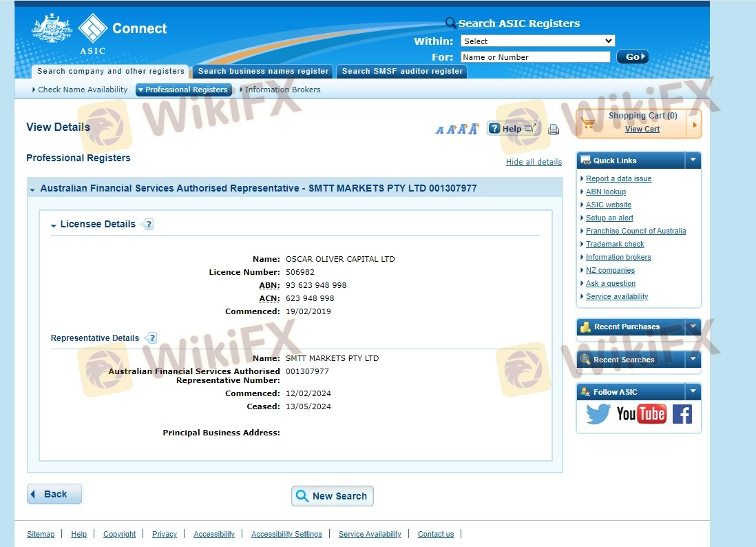This screenshot has width=756, height=547.
Task: Click Representative Details help question icon
Action: 151,338
